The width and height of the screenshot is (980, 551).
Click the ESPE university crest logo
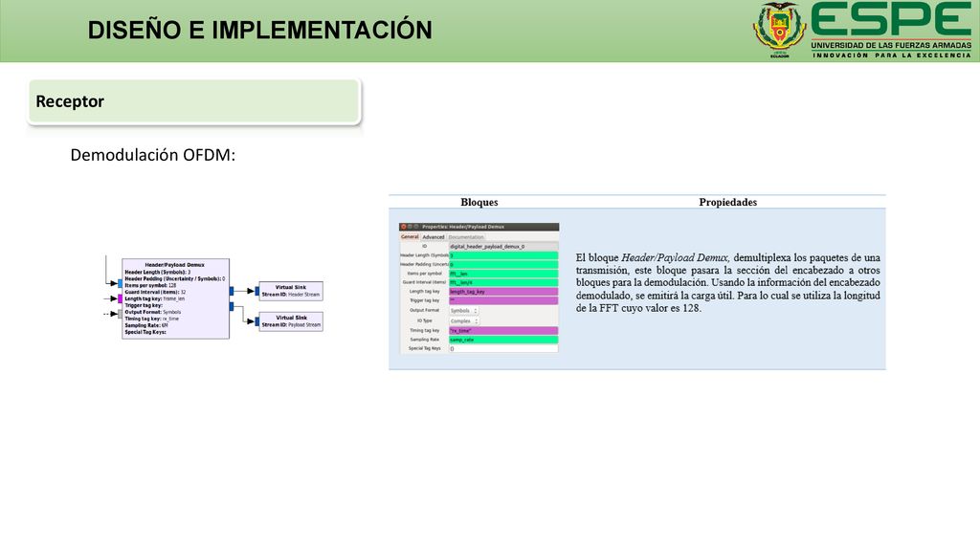pos(779,29)
